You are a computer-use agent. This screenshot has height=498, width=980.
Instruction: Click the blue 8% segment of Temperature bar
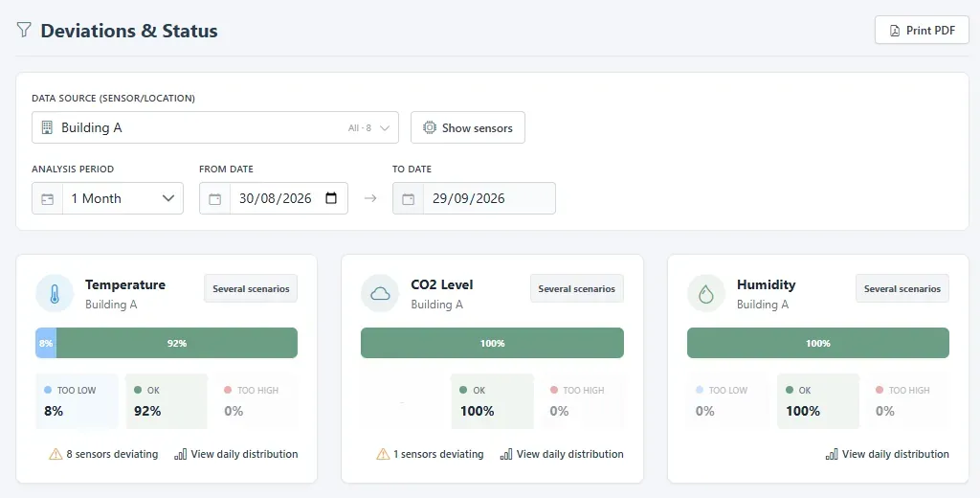tap(46, 343)
